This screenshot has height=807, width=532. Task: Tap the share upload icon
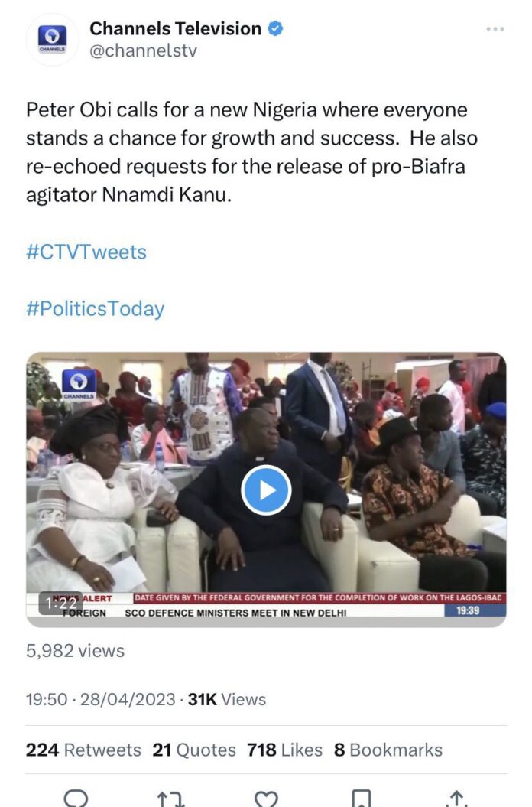tap(456, 799)
